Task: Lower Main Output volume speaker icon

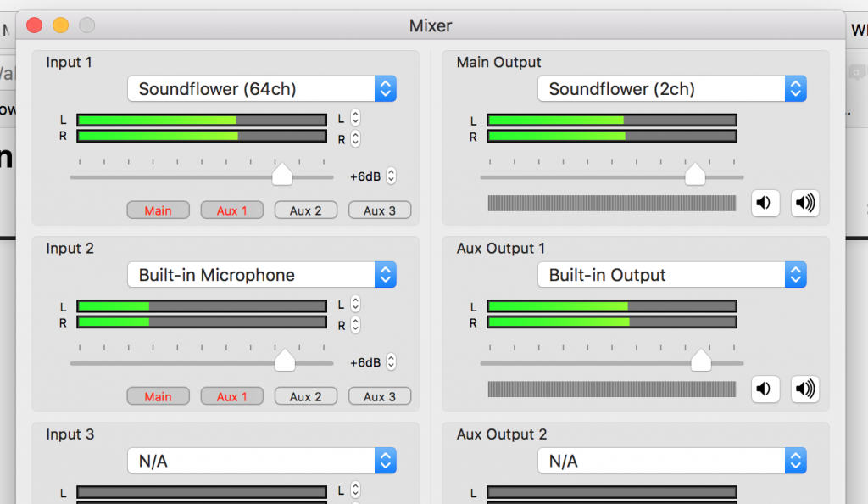Action: click(765, 204)
